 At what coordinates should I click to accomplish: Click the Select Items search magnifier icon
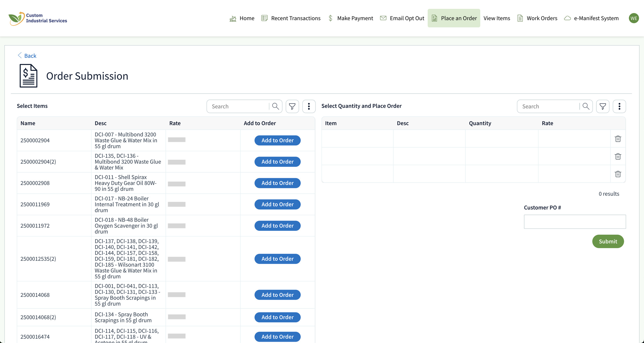(x=275, y=106)
